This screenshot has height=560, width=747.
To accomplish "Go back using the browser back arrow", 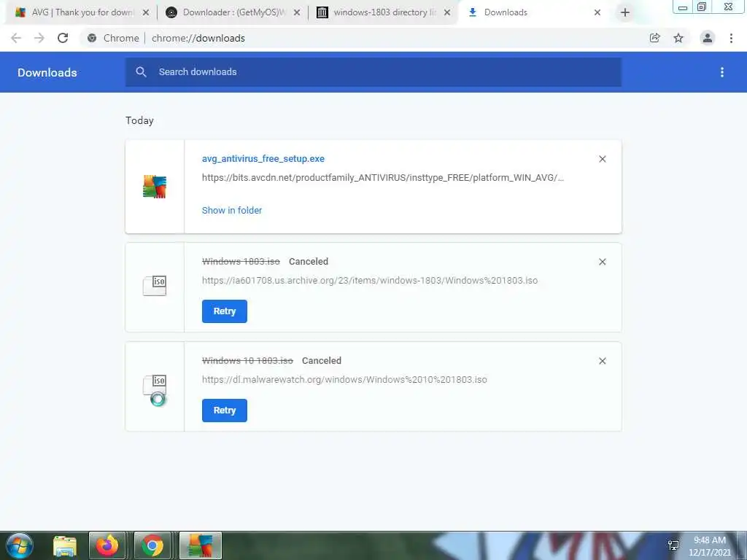I will [16, 38].
